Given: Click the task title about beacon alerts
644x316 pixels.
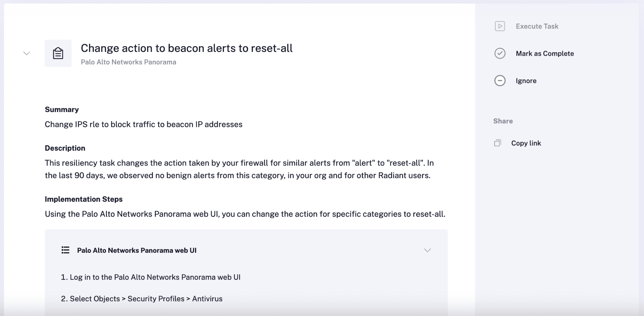Looking at the screenshot, I should 186,48.
